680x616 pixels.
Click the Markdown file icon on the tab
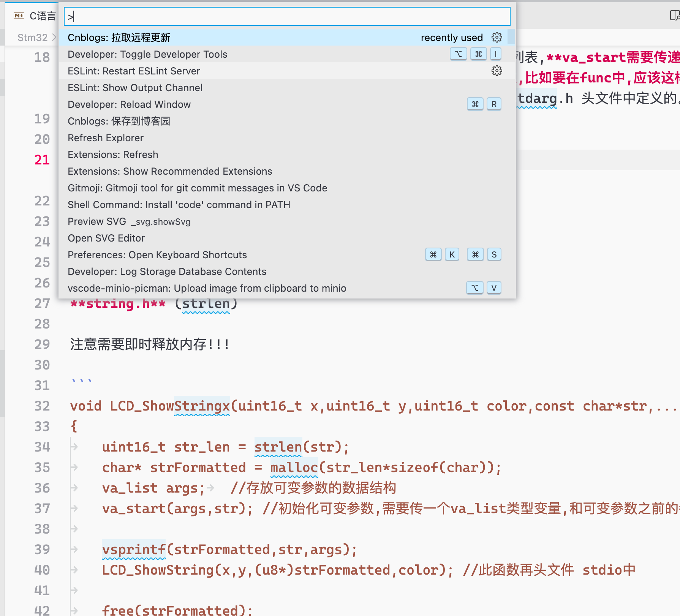pyautogui.click(x=19, y=16)
